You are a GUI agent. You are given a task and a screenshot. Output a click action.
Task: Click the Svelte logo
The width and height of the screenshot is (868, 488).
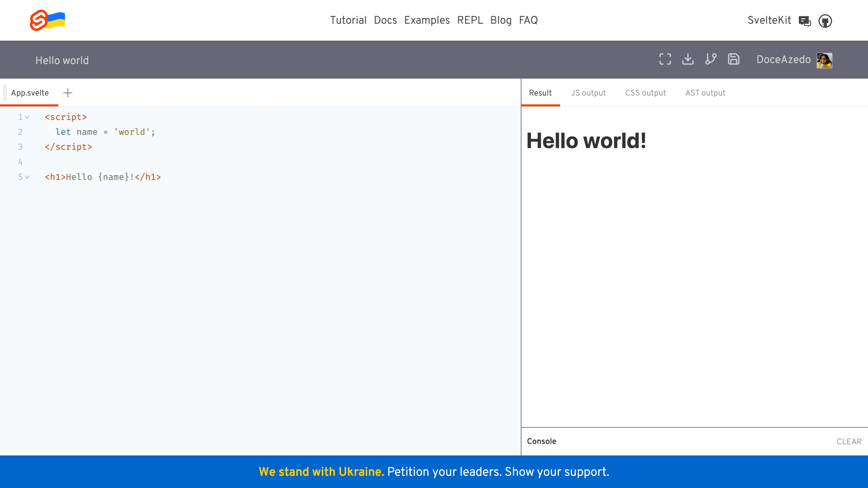point(39,20)
